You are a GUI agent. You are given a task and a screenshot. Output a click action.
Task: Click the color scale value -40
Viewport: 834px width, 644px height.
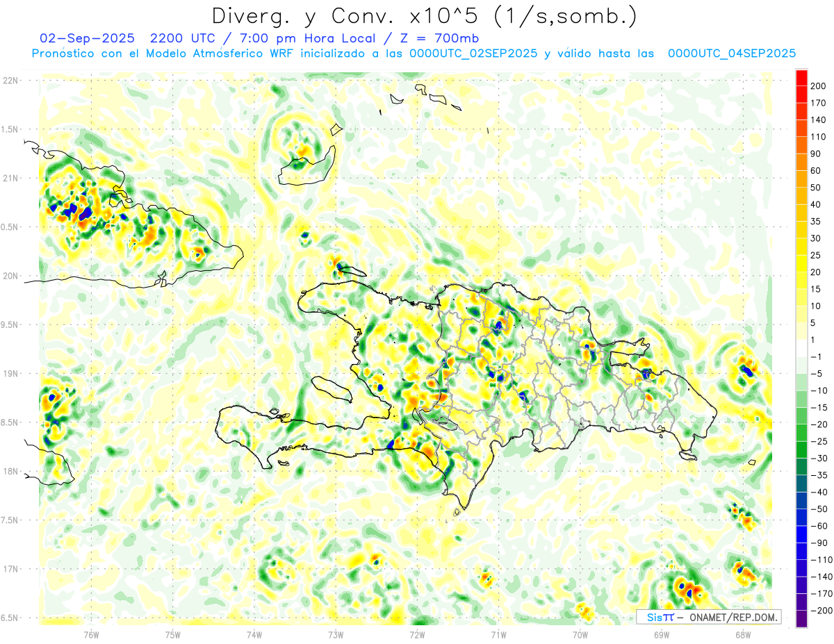click(x=820, y=492)
